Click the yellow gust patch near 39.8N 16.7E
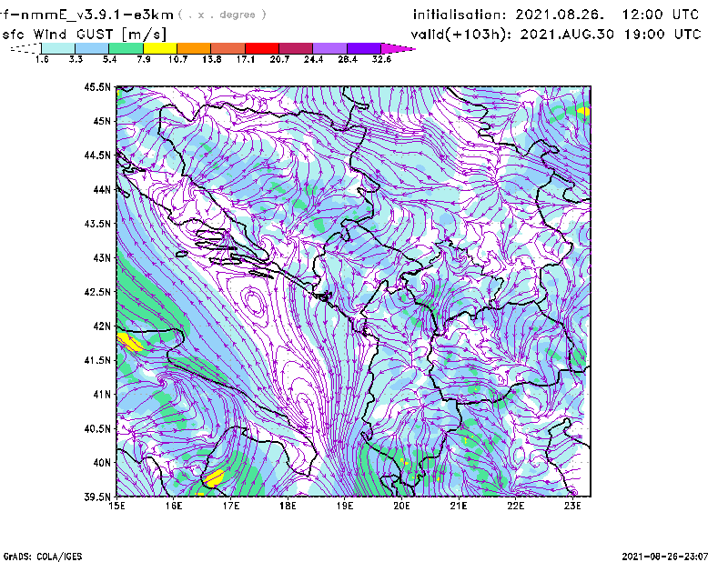 214,478
